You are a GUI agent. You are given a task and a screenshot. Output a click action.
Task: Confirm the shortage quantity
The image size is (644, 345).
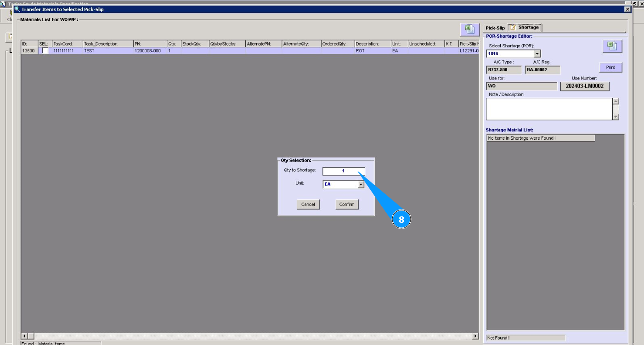tap(347, 204)
